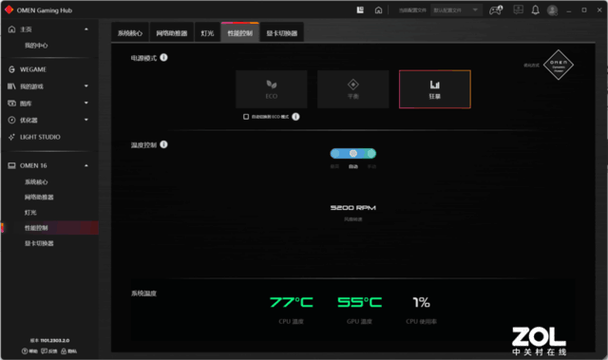Image resolution: width=608 pixels, height=360 pixels.
Task: Click the info icon beside 电源模式
Action: pyautogui.click(x=164, y=57)
